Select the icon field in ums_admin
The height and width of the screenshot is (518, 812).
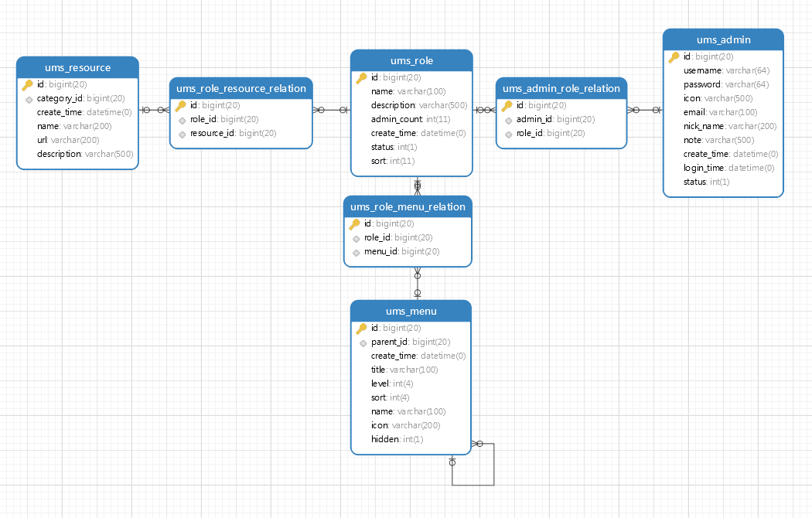(718, 98)
